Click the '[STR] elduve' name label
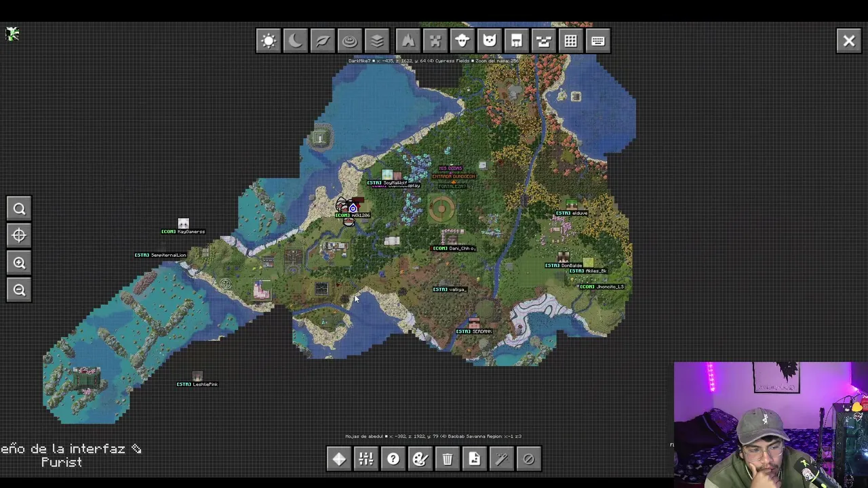Viewport: 868px width, 488px height. (572, 213)
